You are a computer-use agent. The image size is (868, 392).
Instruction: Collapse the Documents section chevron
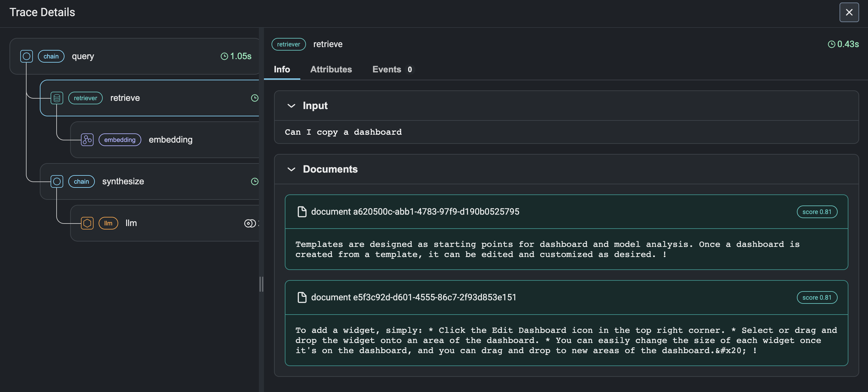point(291,169)
